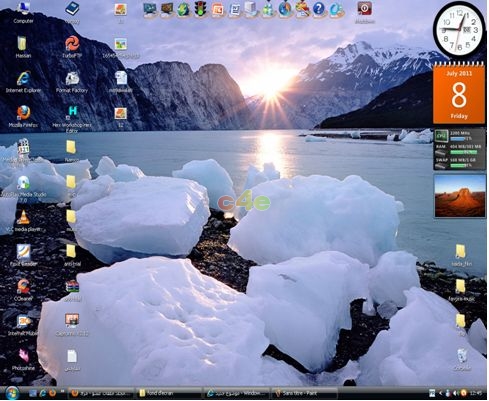Image resolution: width=489 pixels, height=401 pixels.
Task: Open the Recycle Bin icon
Action: point(462,359)
